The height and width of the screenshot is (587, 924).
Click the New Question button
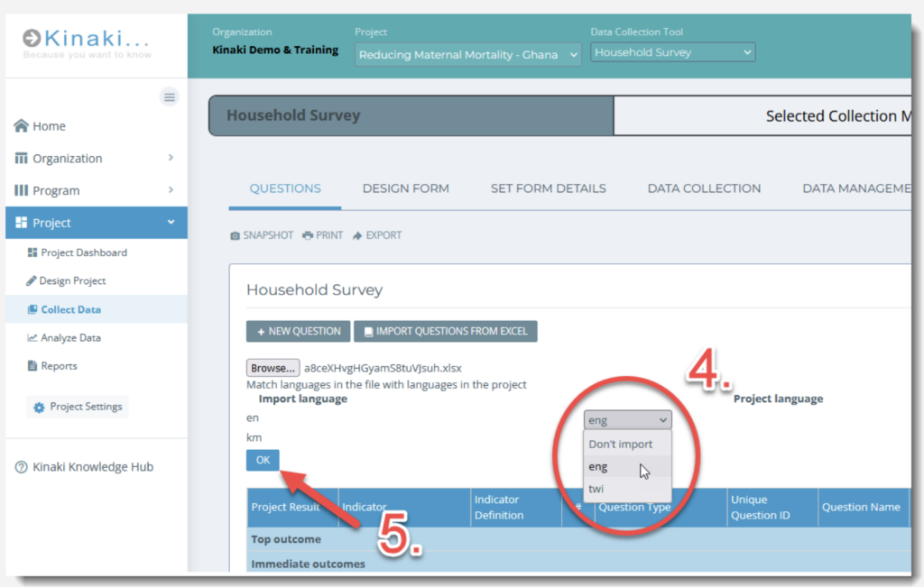click(x=298, y=332)
